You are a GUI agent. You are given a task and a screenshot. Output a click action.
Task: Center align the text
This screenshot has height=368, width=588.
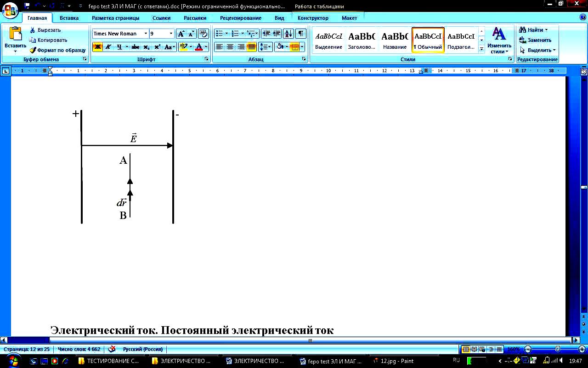[230, 47]
